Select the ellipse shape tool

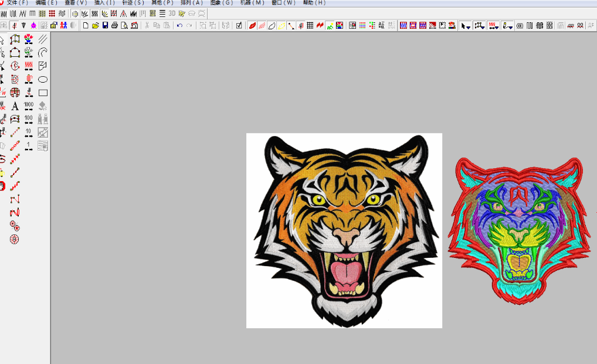[x=43, y=79]
